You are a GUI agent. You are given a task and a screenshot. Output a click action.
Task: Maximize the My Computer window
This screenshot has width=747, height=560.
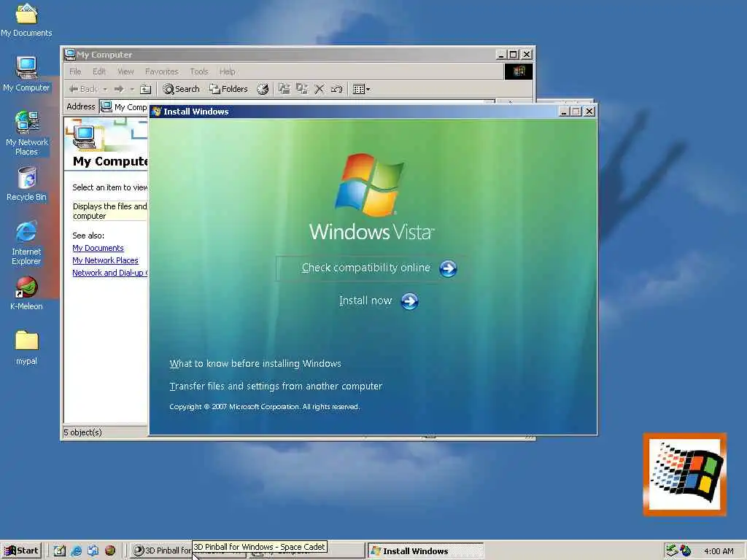[x=513, y=55]
